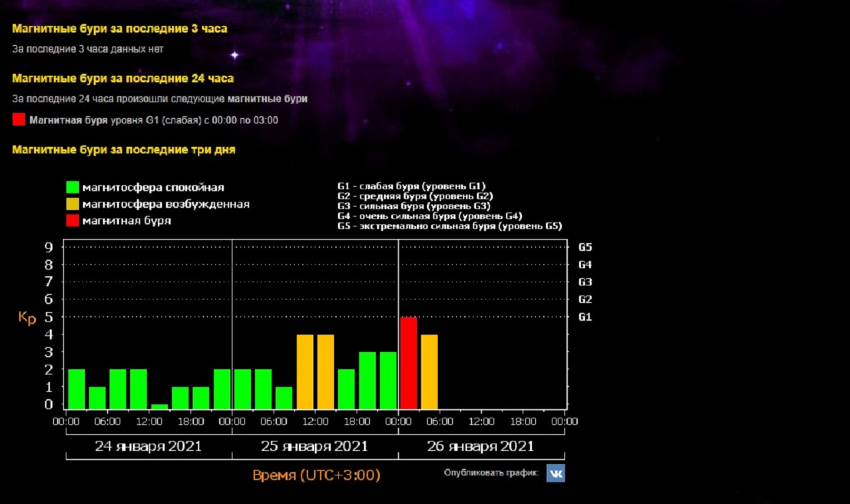Select the last green Kp 3 bar of 25 января
Screen dimensions: 850x504
point(388,380)
